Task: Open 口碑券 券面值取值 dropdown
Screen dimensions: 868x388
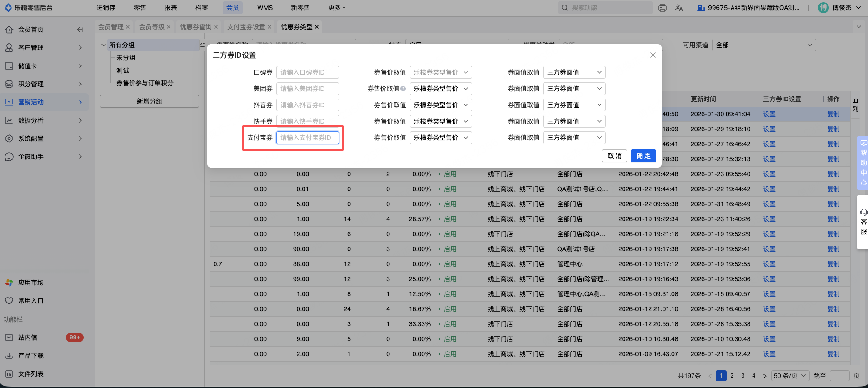Action: click(x=574, y=72)
